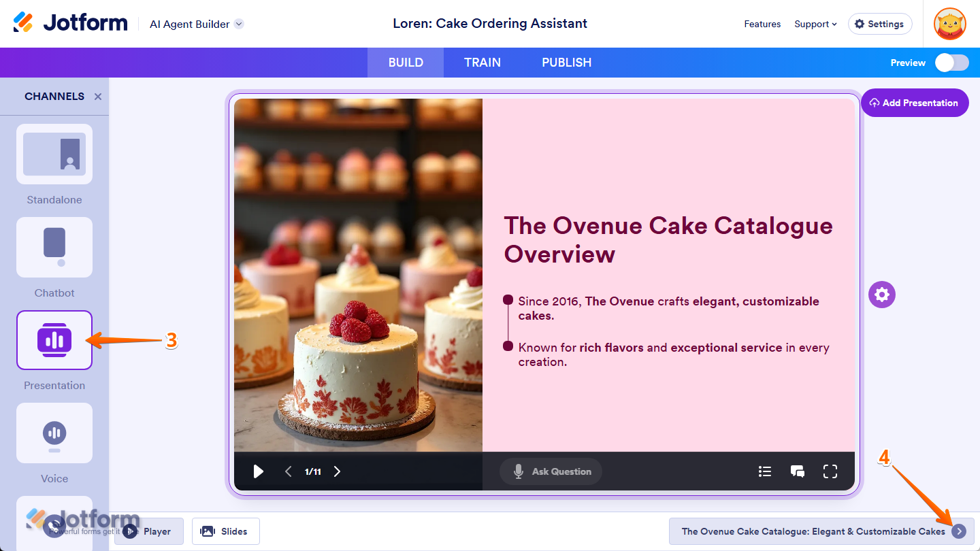Click the slide heading The Ovenue Cake Catalogue Overview

tap(668, 239)
